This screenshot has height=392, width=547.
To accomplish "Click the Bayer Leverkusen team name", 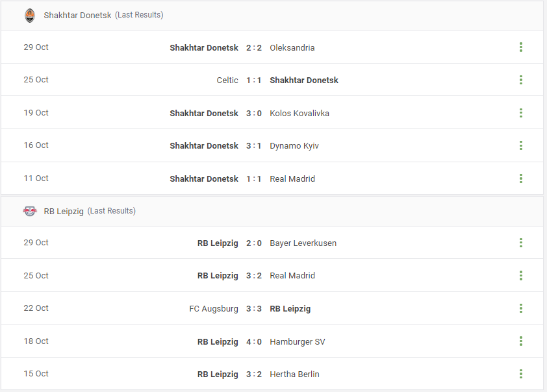I will coord(303,243).
